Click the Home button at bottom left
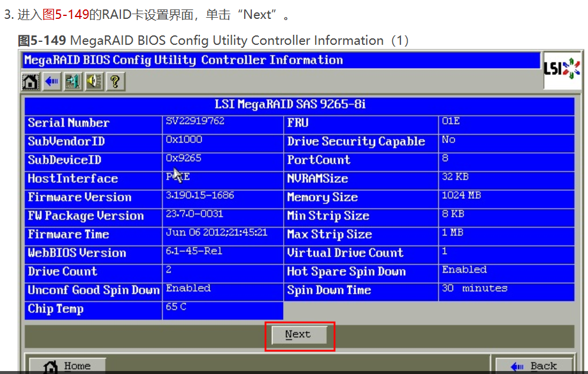Viewport: 588px width, 374px height. tap(67, 366)
